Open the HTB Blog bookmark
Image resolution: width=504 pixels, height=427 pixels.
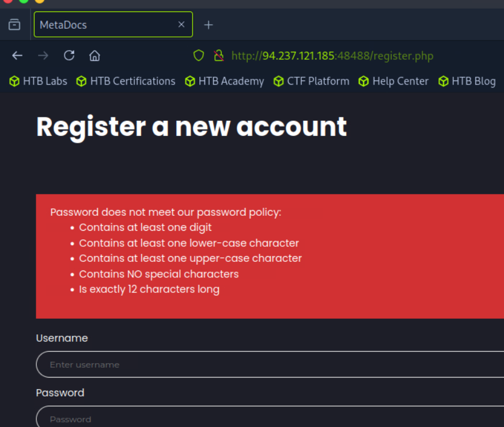pos(467,81)
